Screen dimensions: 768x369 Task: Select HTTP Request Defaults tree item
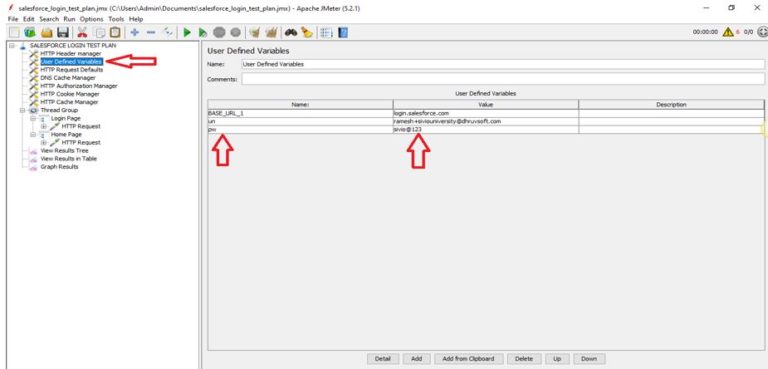[72, 70]
